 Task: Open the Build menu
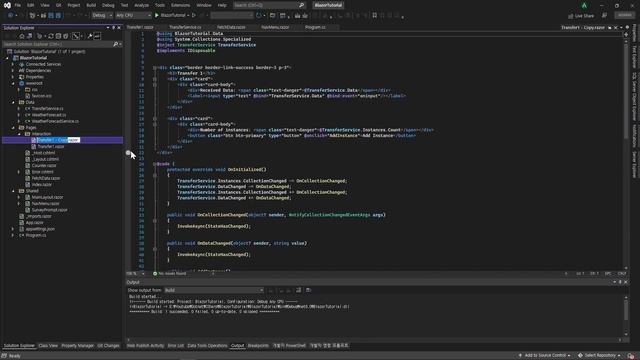(91, 5)
